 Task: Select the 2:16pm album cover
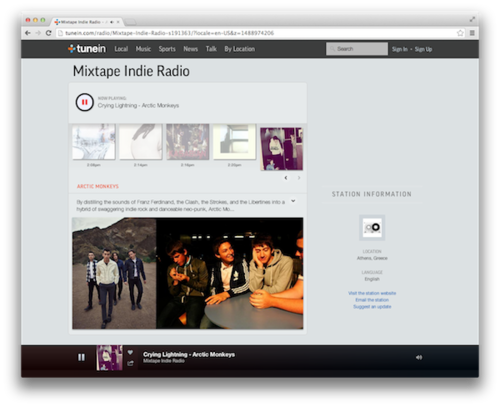tap(188, 142)
